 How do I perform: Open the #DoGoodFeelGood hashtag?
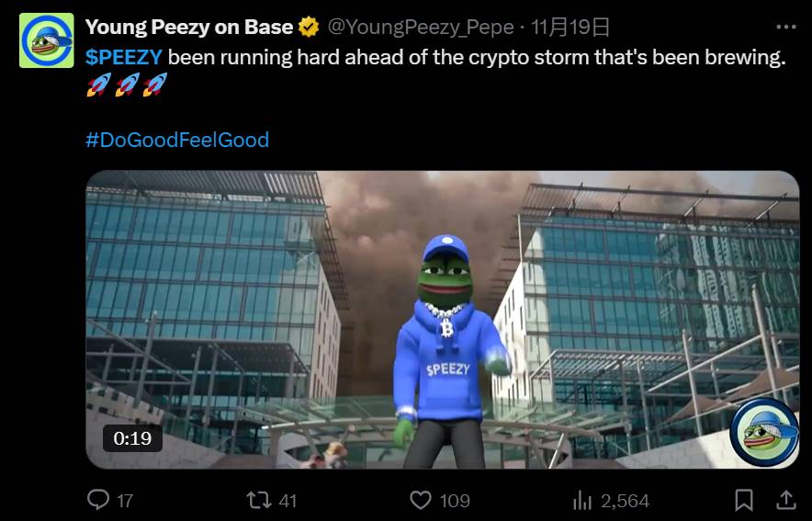[x=177, y=140]
